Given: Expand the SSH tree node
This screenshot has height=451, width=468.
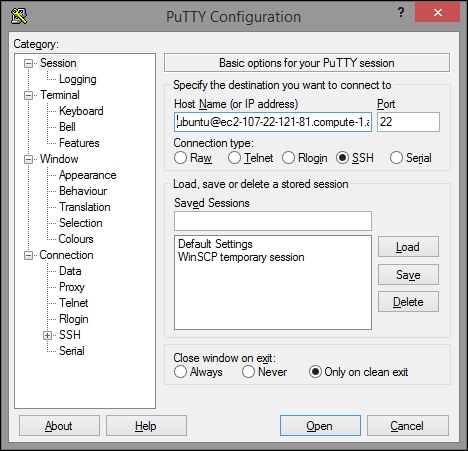Looking at the screenshot, I should coord(47,335).
